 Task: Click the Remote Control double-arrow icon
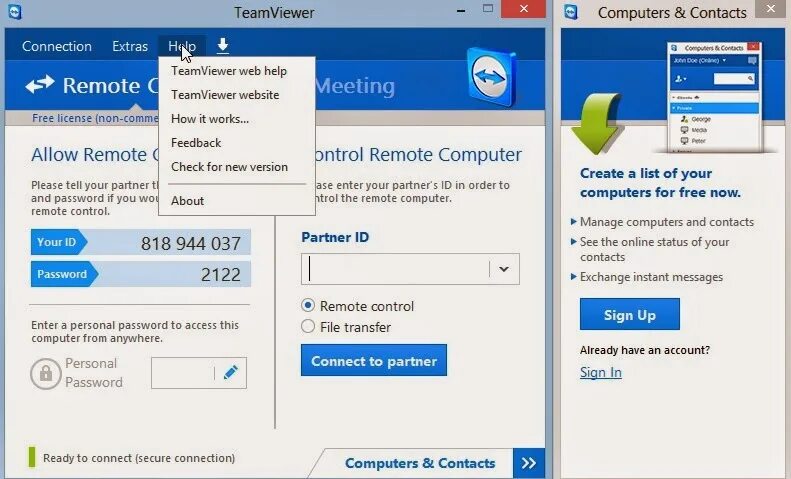point(40,85)
